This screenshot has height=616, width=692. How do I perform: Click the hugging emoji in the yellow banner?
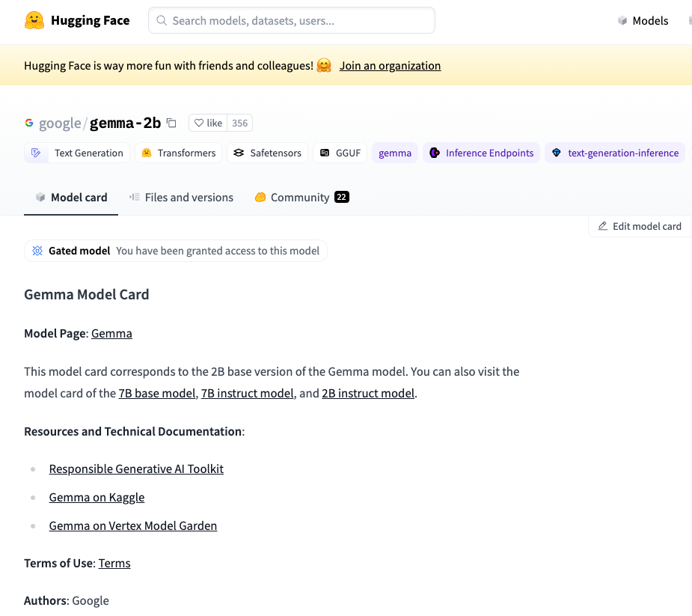(x=324, y=65)
